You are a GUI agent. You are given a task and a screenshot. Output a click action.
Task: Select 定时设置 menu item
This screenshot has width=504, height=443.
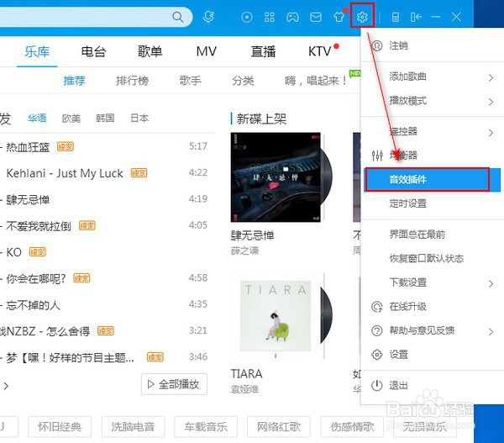pyautogui.click(x=433, y=203)
